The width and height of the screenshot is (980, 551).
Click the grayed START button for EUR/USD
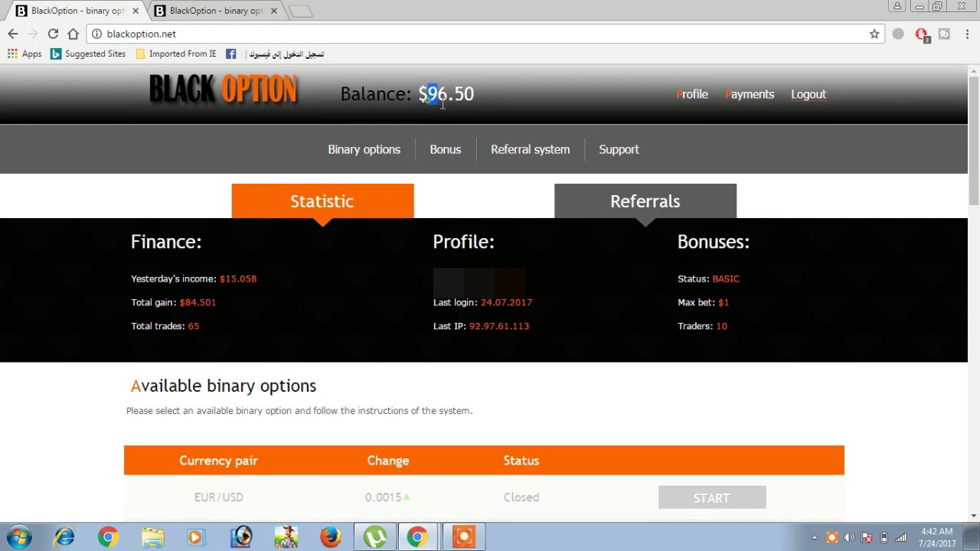pyautogui.click(x=712, y=497)
